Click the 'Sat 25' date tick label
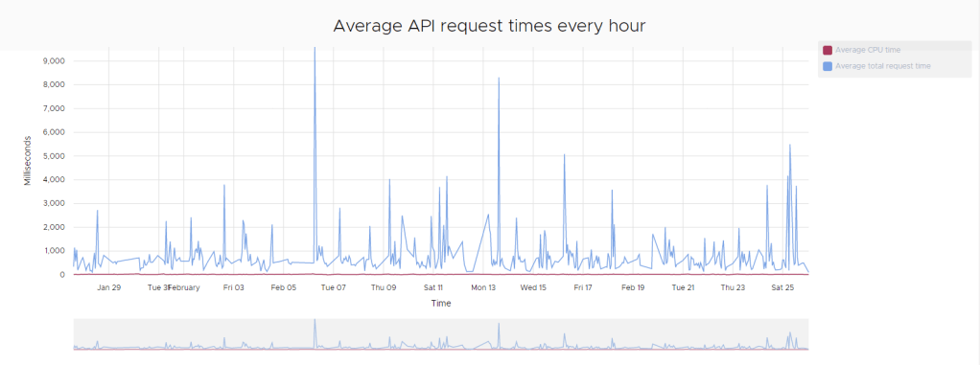 point(782,287)
